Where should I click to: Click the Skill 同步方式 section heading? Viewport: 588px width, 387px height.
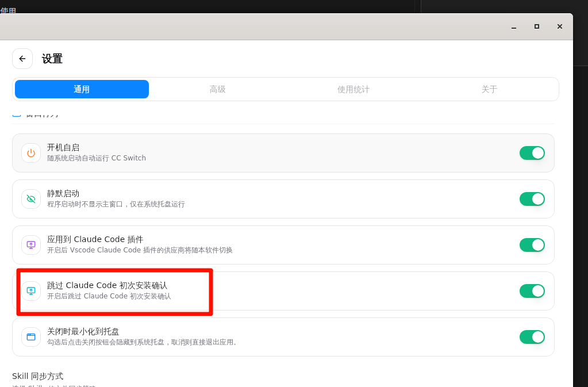point(38,376)
